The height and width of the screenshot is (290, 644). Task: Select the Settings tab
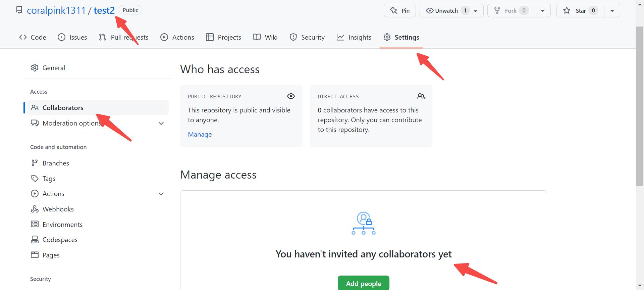coord(401,37)
